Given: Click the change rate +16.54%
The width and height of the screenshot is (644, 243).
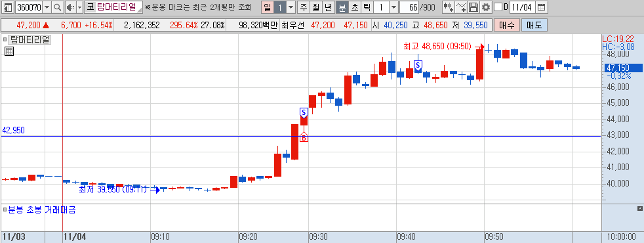Looking at the screenshot, I should click(x=98, y=25).
